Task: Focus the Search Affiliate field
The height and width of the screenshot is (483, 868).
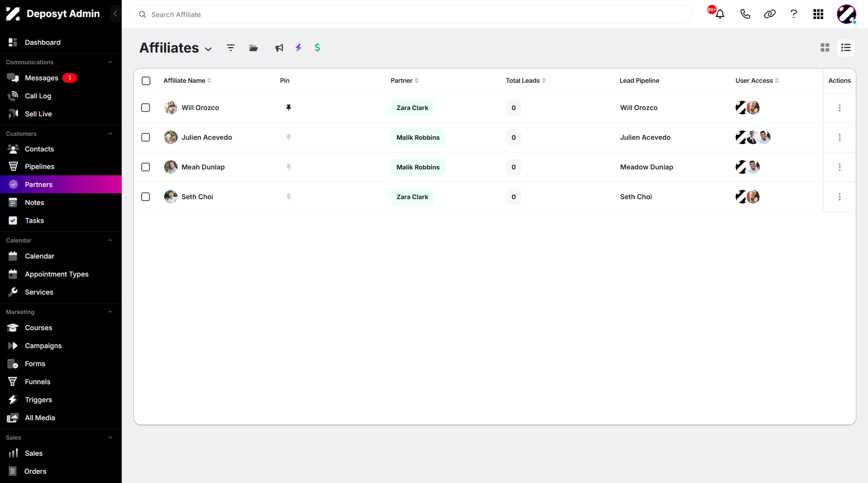Action: (x=410, y=15)
